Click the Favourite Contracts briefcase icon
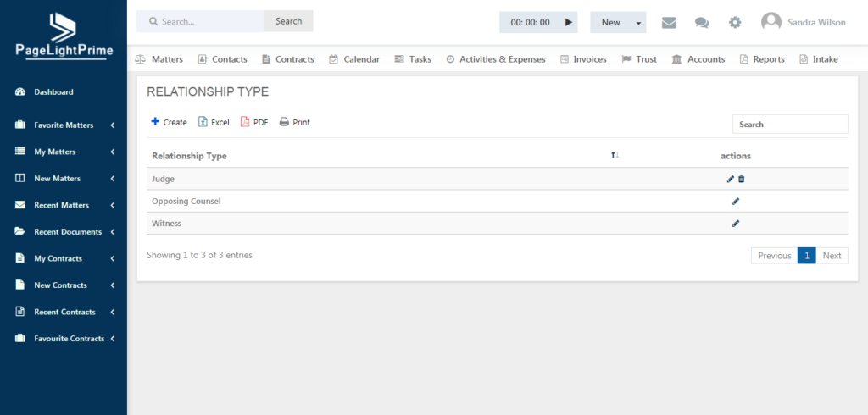This screenshot has height=415, width=868. pyautogui.click(x=20, y=338)
